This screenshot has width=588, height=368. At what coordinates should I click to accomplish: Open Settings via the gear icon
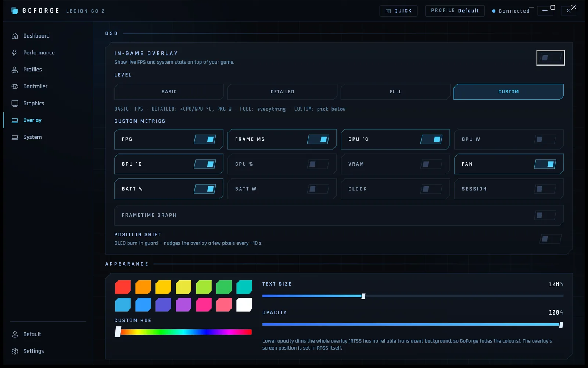point(15,351)
